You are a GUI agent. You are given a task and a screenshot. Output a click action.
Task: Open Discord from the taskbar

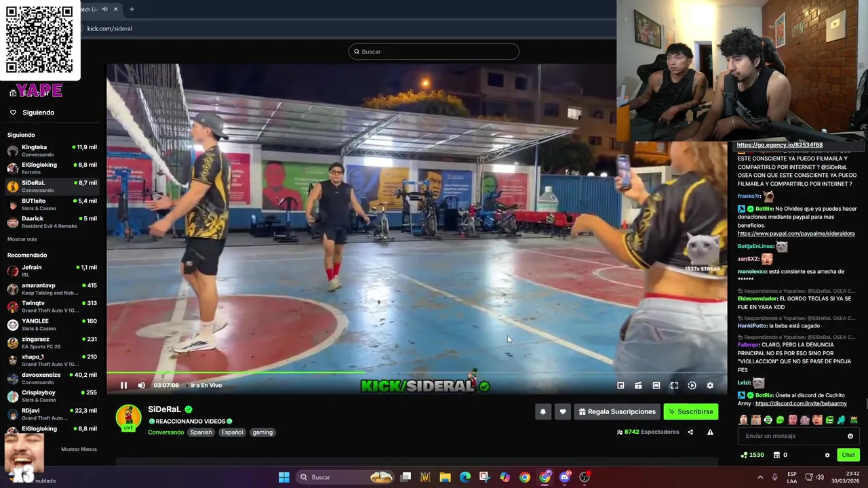[565, 477]
